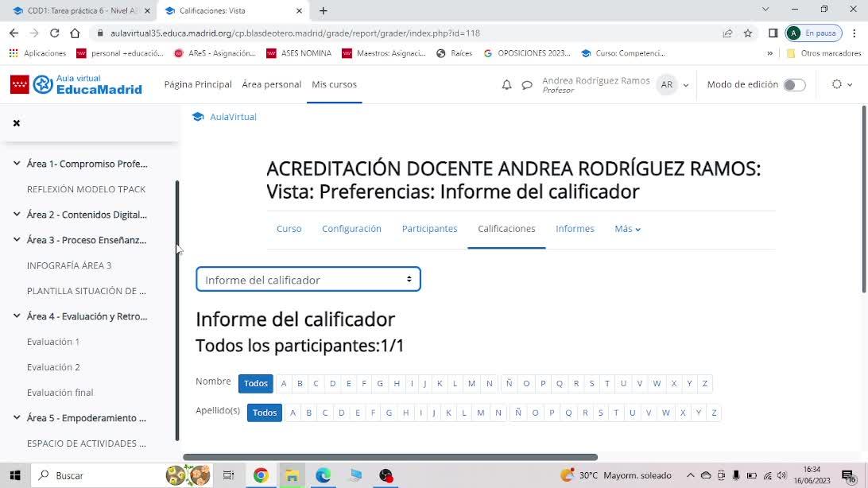The image size is (868, 488).
Task: Open Task View on the taskbar
Action: [228, 475]
